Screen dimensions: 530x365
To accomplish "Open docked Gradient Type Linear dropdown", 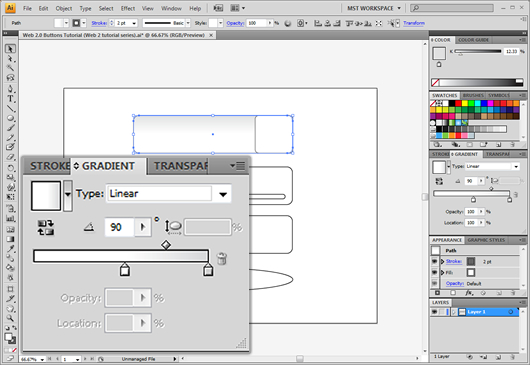I will pos(516,167).
